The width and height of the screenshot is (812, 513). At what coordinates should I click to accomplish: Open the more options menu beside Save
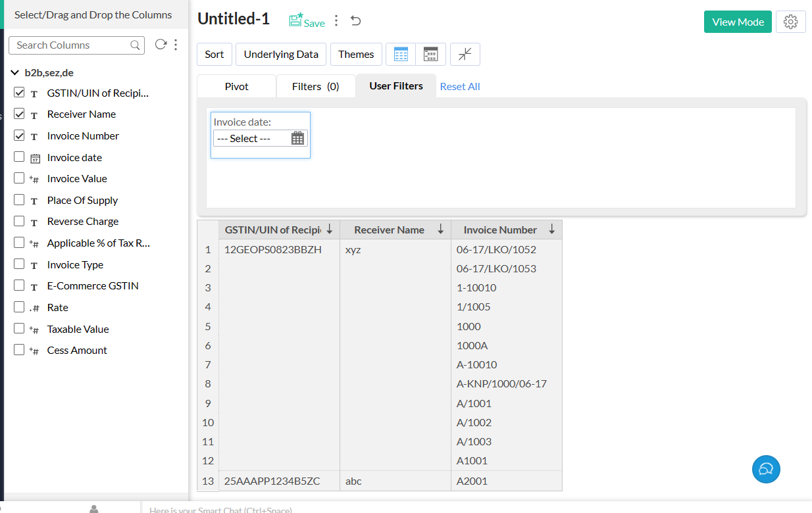point(336,21)
